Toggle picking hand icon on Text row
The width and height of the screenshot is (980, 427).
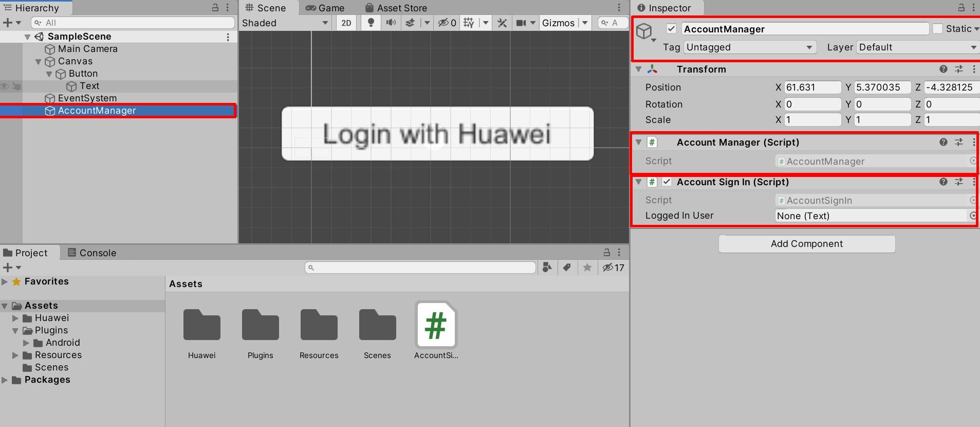17,86
